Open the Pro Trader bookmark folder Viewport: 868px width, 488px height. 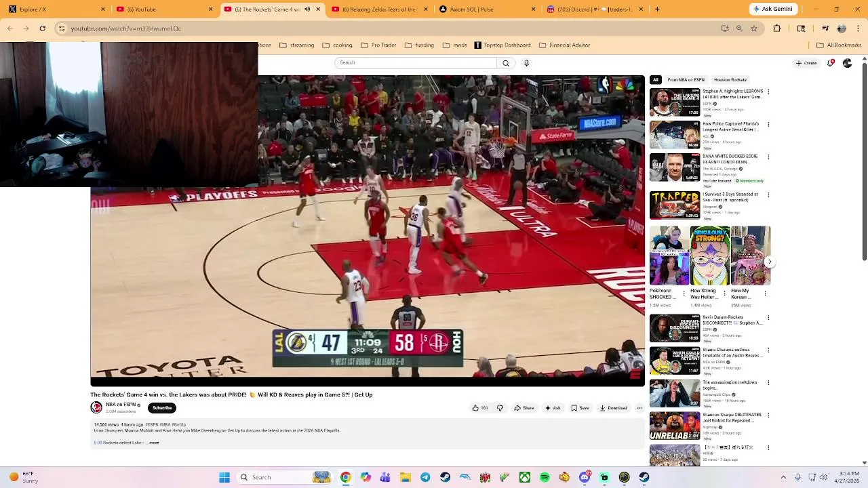378,45
